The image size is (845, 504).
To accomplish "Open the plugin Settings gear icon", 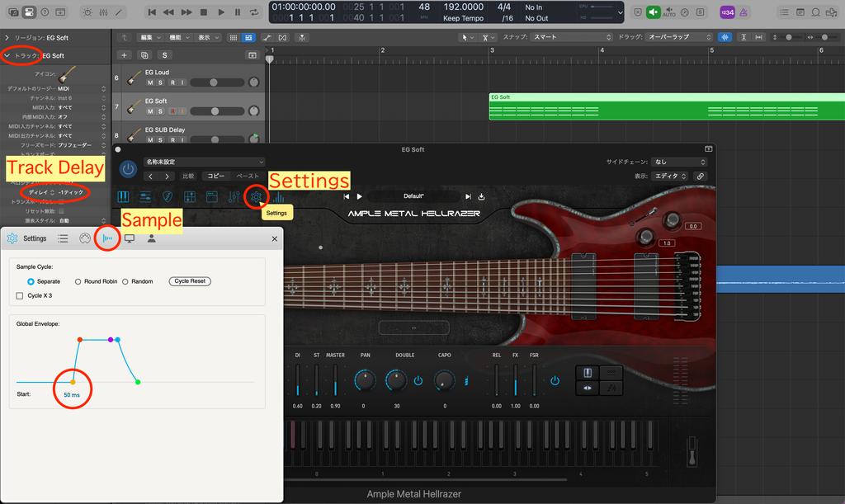I will pos(257,197).
